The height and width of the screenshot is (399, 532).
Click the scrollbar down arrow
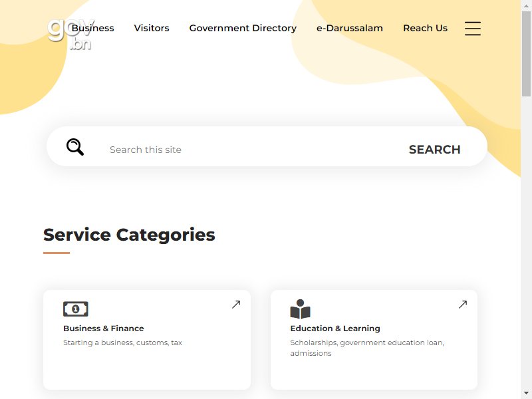click(526, 393)
